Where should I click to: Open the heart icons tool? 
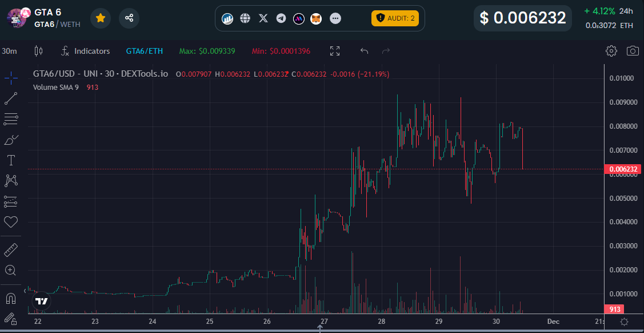(11, 222)
